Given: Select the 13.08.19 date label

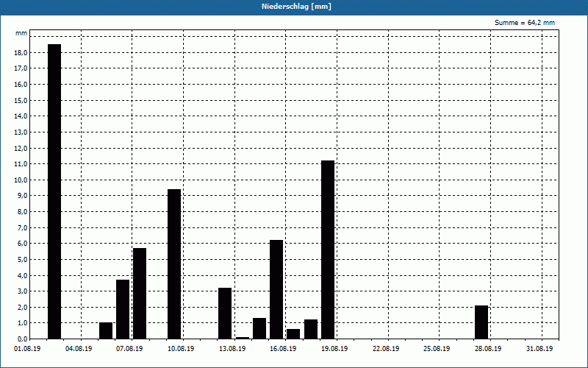Looking at the screenshot, I should [x=232, y=349].
